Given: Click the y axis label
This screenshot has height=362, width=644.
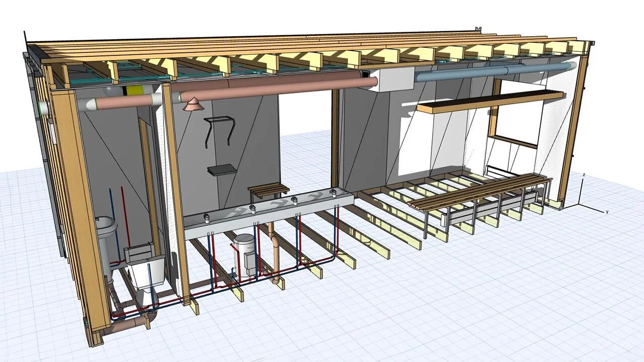Looking at the screenshot, I should pyautogui.click(x=607, y=212).
